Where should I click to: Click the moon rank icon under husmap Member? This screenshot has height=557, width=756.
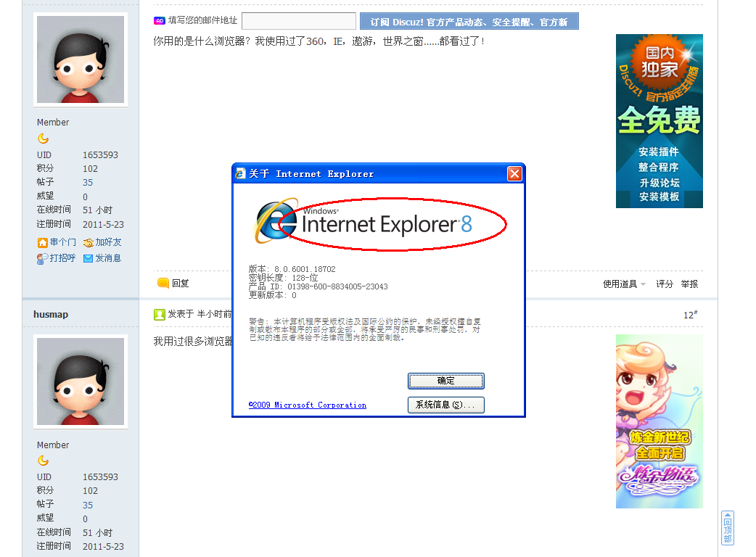[x=43, y=461]
